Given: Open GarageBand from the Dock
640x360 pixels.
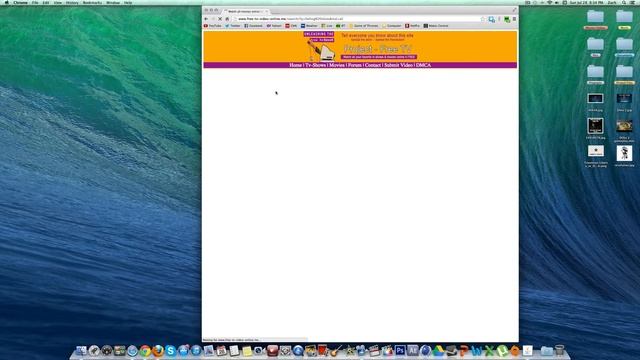Looking at the screenshot, I should click(336, 351).
